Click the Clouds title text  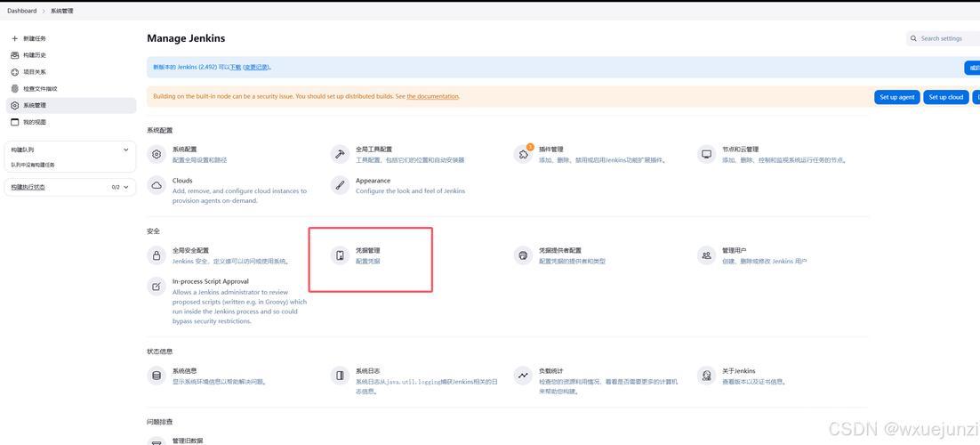pyautogui.click(x=182, y=181)
